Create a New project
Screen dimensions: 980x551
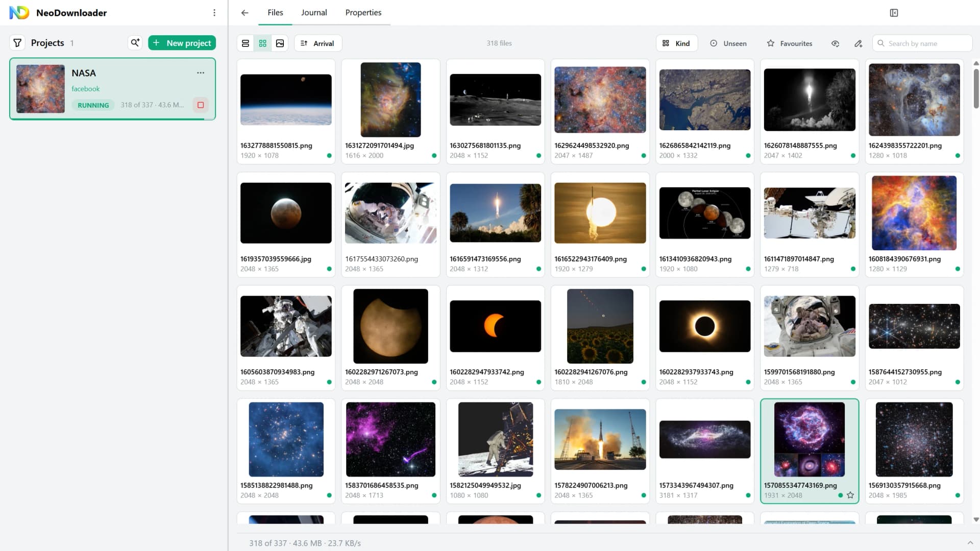[x=182, y=43]
